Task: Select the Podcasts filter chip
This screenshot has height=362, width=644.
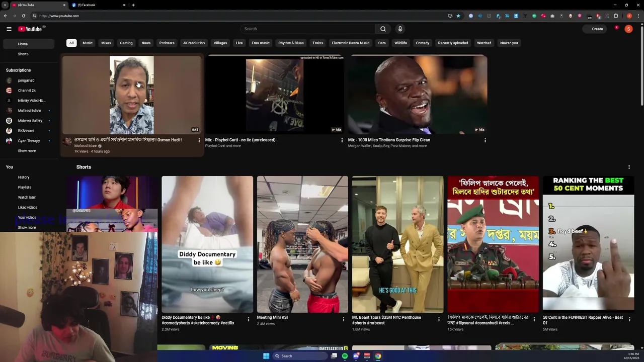Action: coord(167,43)
